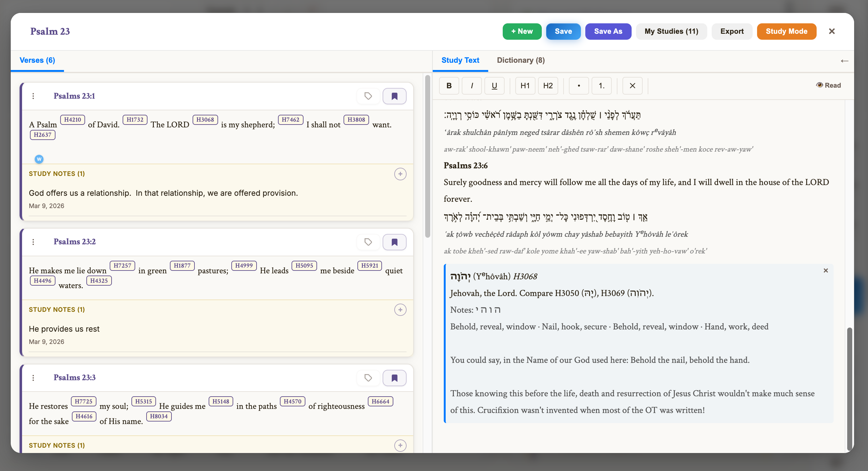Toggle the bookmark on Psalms 23:2
This screenshot has width=868, height=471.
tap(394, 242)
